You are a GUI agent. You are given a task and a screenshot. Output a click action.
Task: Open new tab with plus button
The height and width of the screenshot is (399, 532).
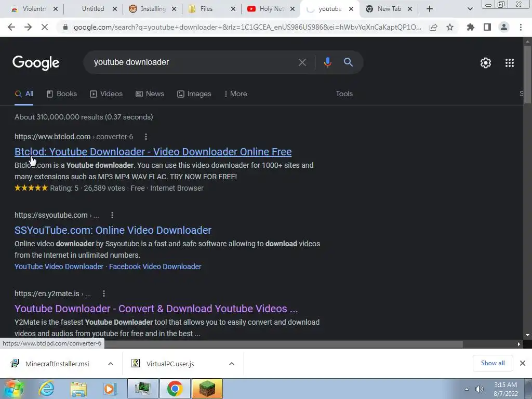click(430, 9)
